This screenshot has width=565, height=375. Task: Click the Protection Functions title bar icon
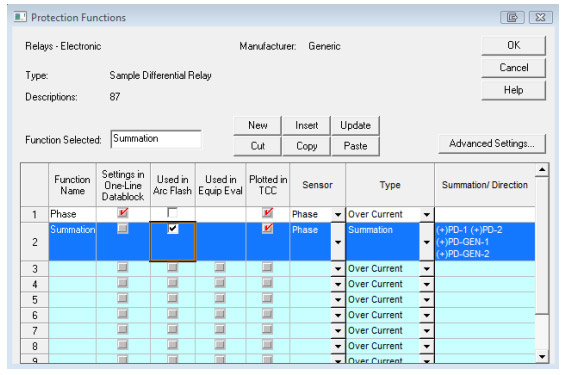click(20, 17)
